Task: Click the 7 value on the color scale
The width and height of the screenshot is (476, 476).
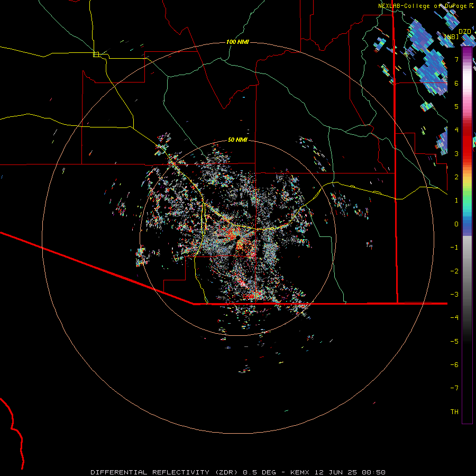Action: 456,59
